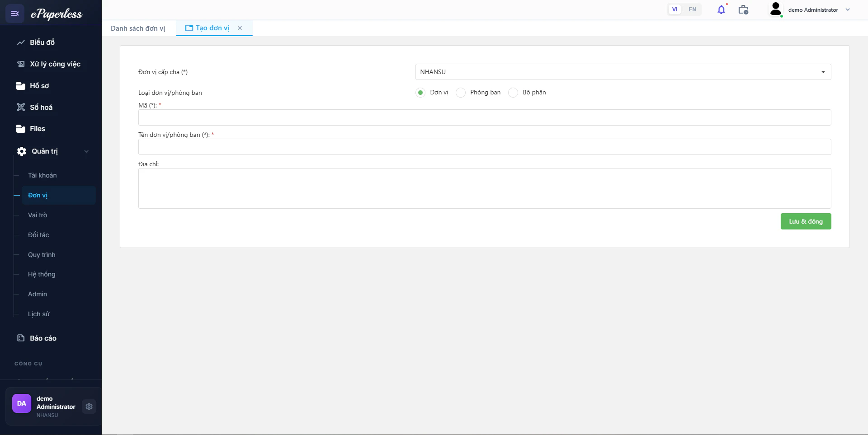Select the Bộ phận radio button
The height and width of the screenshot is (435, 868).
[513, 93]
